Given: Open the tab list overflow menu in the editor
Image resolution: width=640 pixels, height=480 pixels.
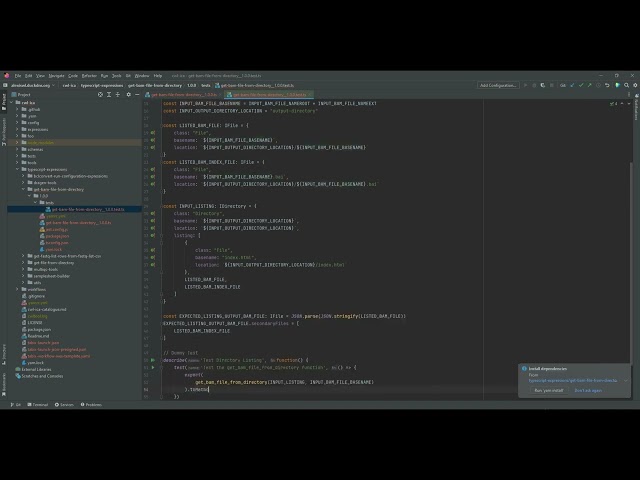Looking at the screenshot, I should (629, 95).
